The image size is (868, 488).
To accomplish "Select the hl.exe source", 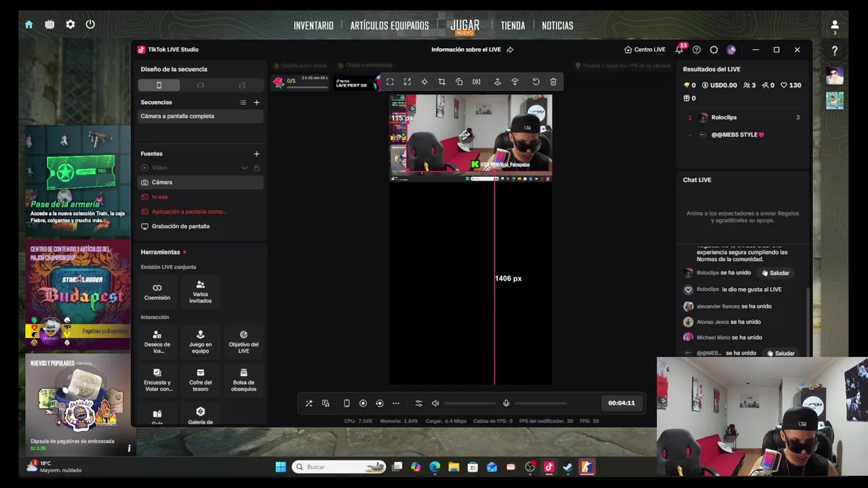I will coord(200,197).
